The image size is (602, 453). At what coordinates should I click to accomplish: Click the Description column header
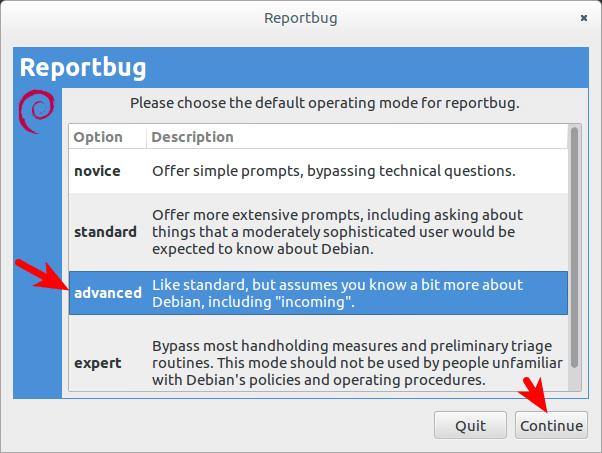(x=193, y=137)
